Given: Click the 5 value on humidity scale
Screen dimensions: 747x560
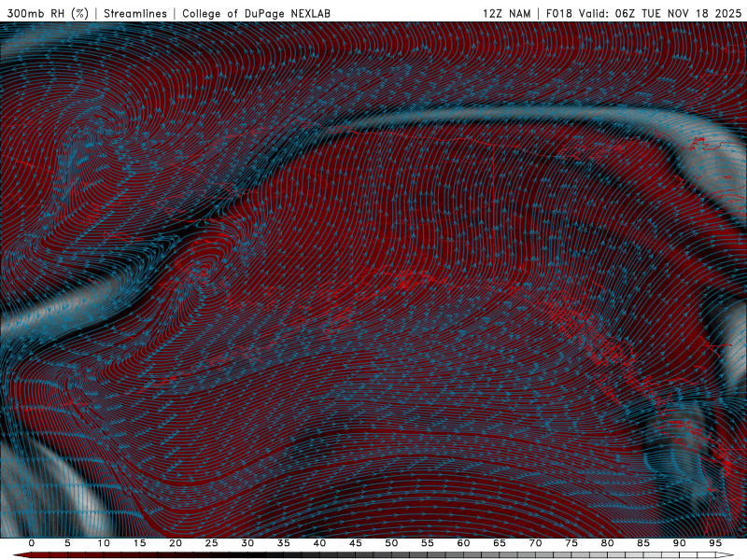Looking at the screenshot, I should 67,543.
